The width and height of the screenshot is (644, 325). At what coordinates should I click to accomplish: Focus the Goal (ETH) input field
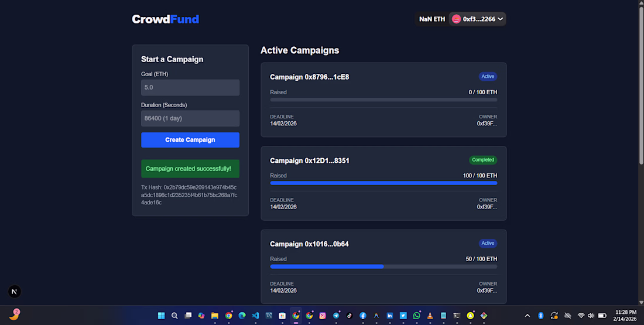coord(190,87)
